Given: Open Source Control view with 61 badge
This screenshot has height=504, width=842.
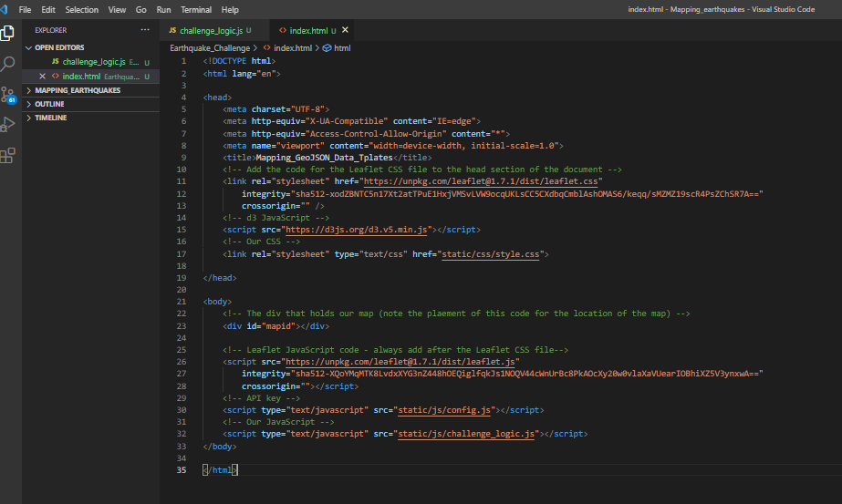Looking at the screenshot, I should [7, 95].
